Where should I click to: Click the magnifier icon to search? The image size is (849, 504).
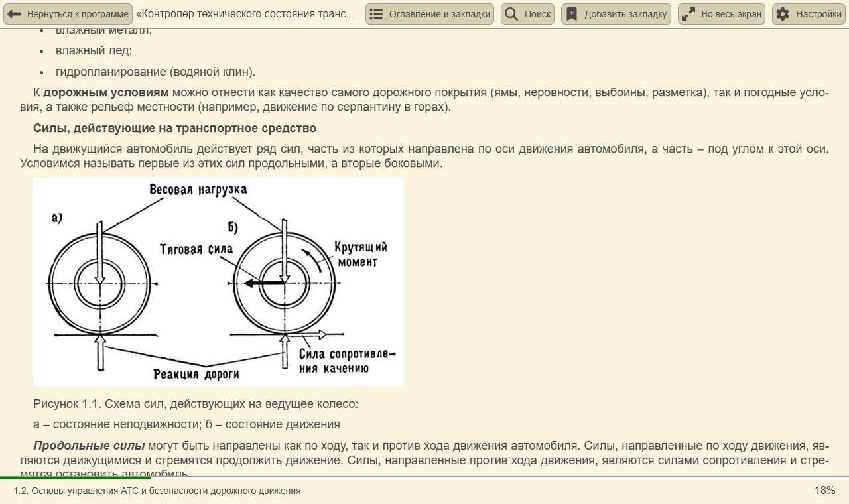[511, 13]
